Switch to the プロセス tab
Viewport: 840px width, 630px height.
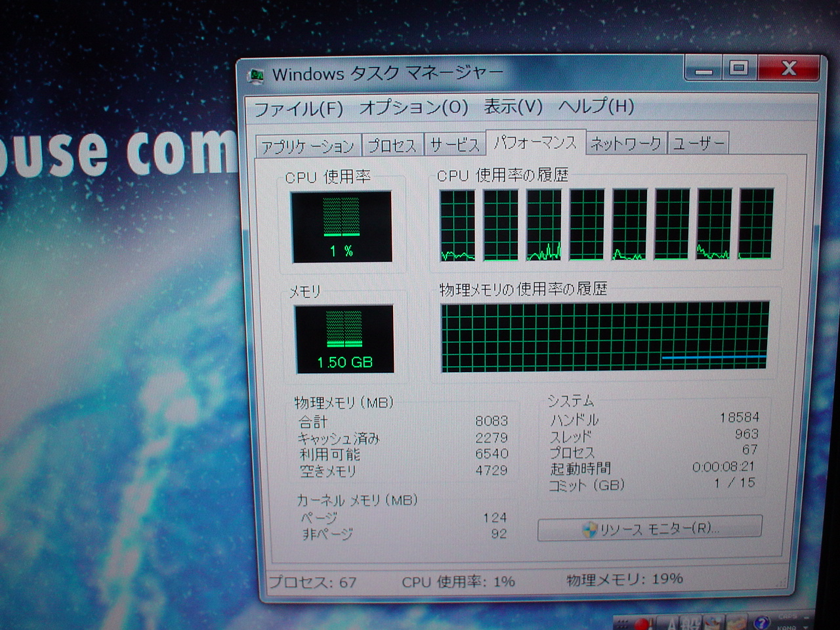pos(392,145)
